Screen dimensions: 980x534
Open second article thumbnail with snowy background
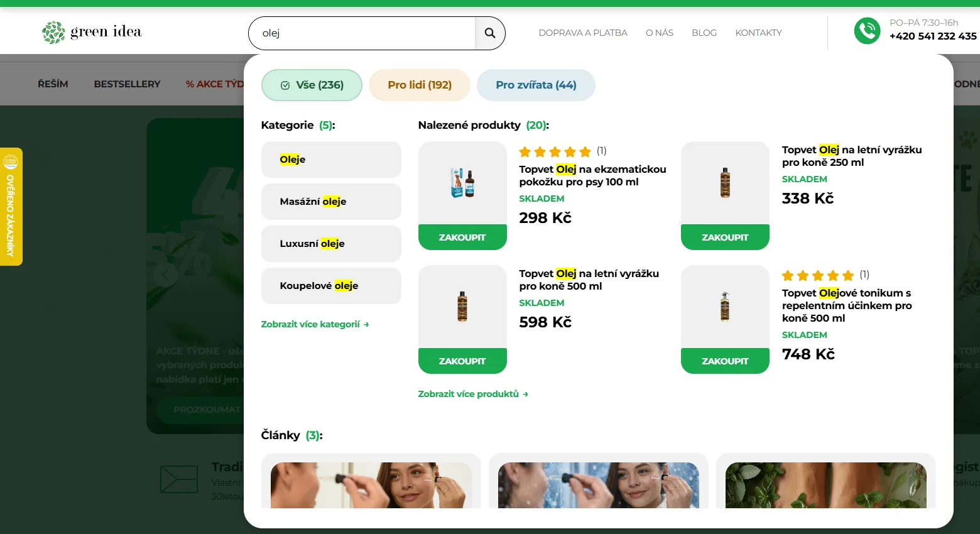(x=599, y=485)
